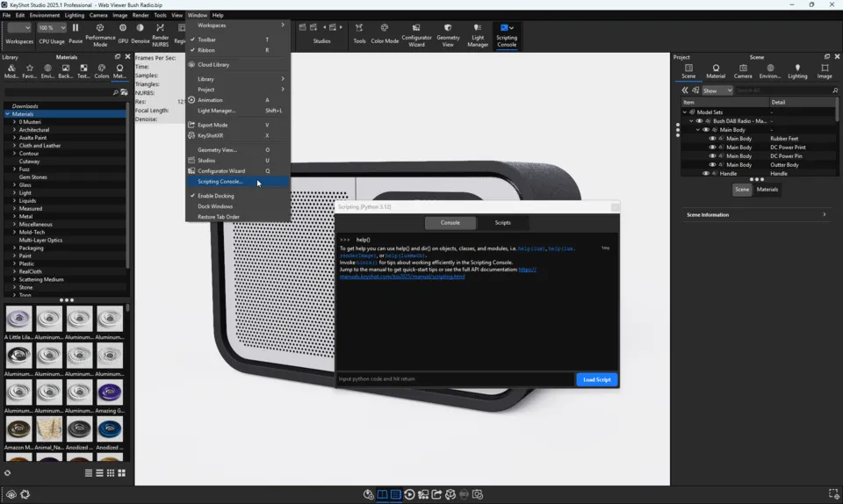Select the Animal_Na... material thumbnail
The width and height of the screenshot is (843, 504).
[49, 428]
